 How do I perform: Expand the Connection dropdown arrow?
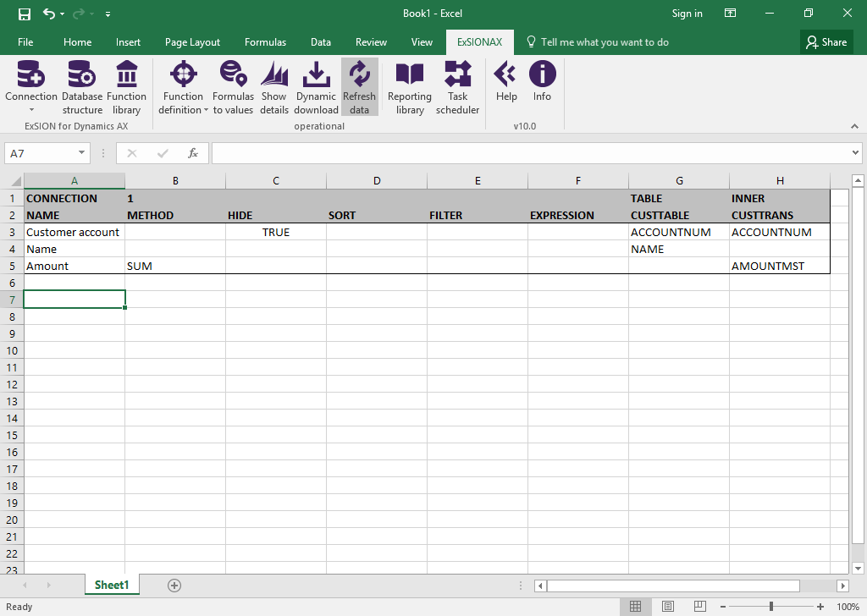click(x=31, y=110)
